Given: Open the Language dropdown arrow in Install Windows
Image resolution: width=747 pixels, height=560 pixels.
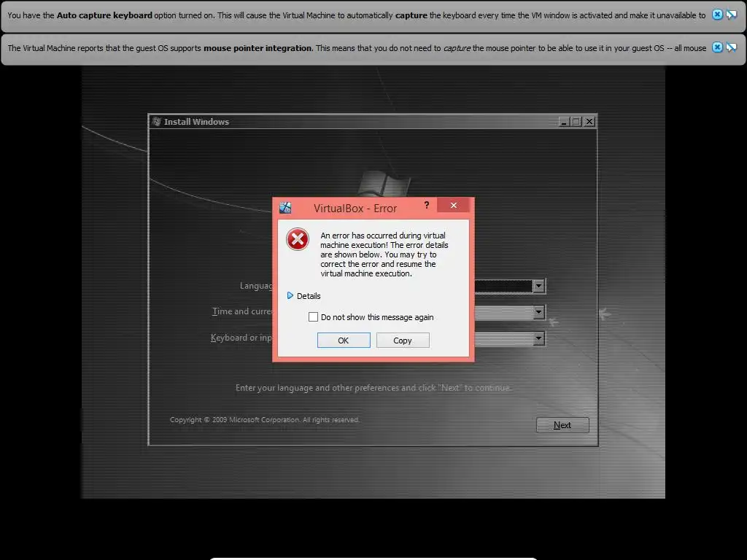Looking at the screenshot, I should tap(538, 286).
